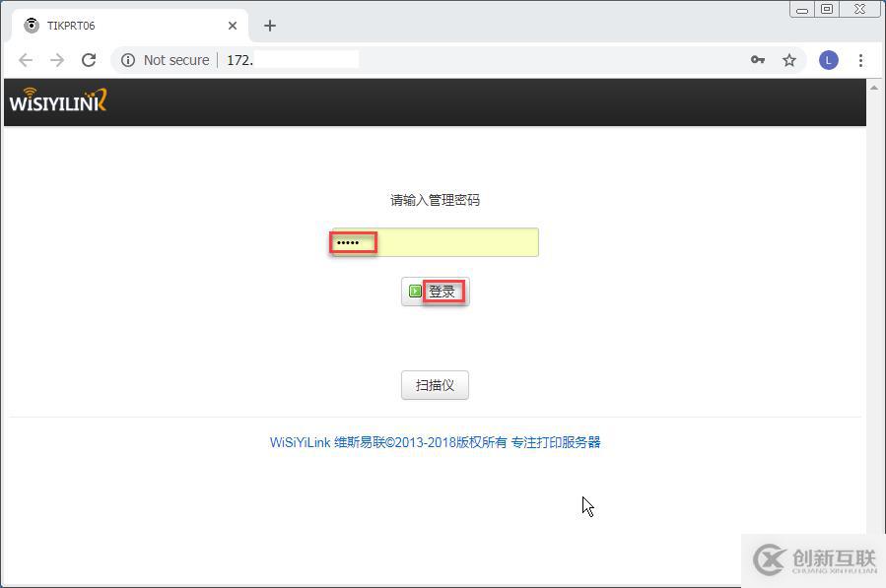The image size is (886, 588).
Task: Click the key icon in the address bar
Action: [x=757, y=59]
